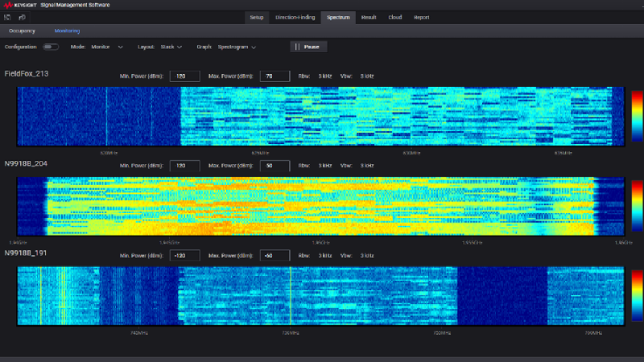644x362 pixels.
Task: Click the Signal Management Software title text
Action: (75, 5)
